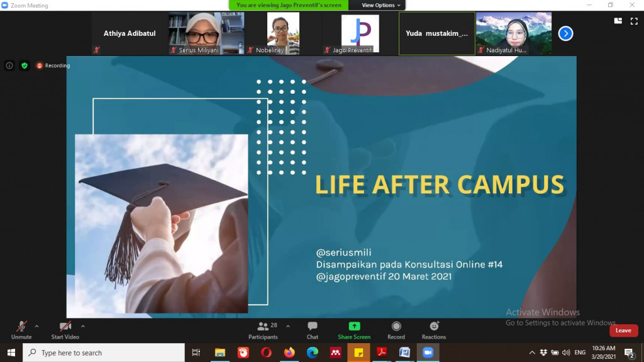Open the View Options dropdown
The width and height of the screenshot is (644, 362).
380,5
